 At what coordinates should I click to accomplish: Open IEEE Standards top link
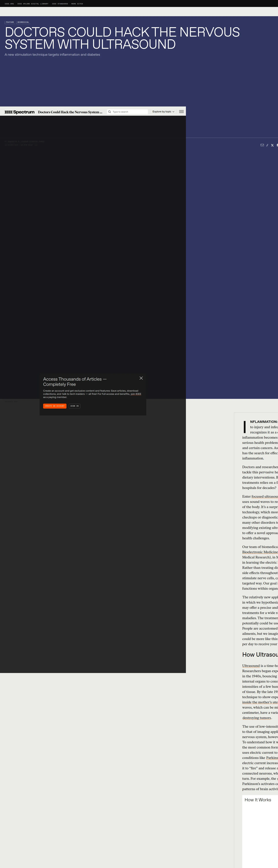pyautogui.click(x=60, y=4)
